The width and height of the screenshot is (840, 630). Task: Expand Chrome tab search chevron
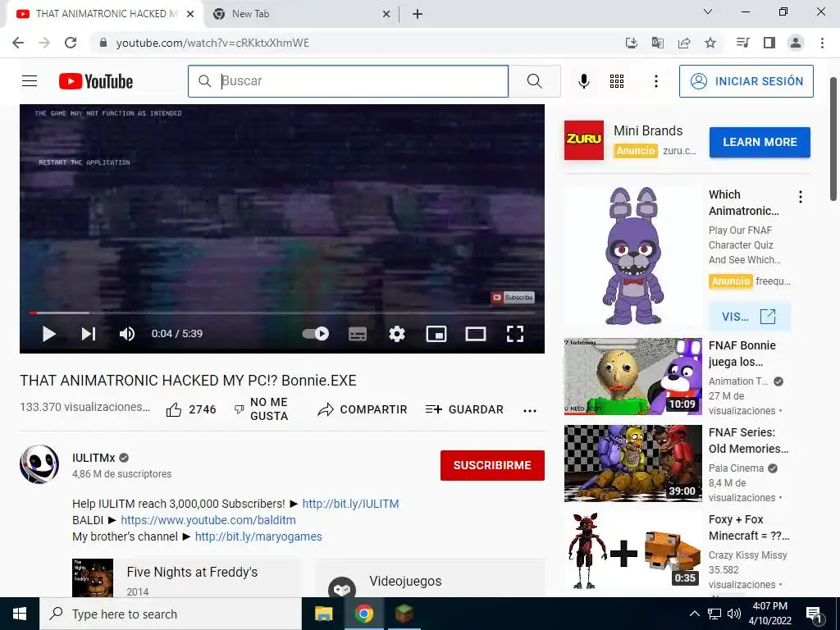(x=708, y=11)
